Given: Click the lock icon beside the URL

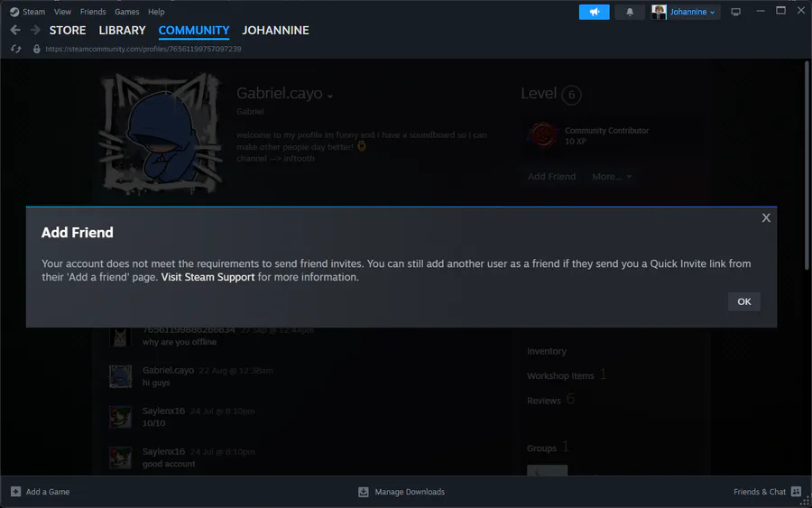Looking at the screenshot, I should (x=36, y=49).
